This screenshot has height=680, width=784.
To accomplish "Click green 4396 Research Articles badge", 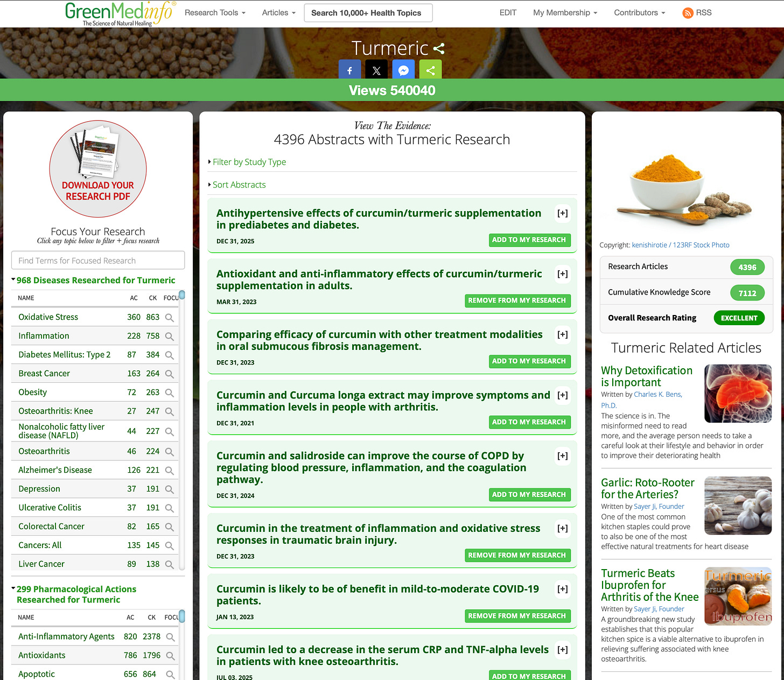I will (747, 267).
